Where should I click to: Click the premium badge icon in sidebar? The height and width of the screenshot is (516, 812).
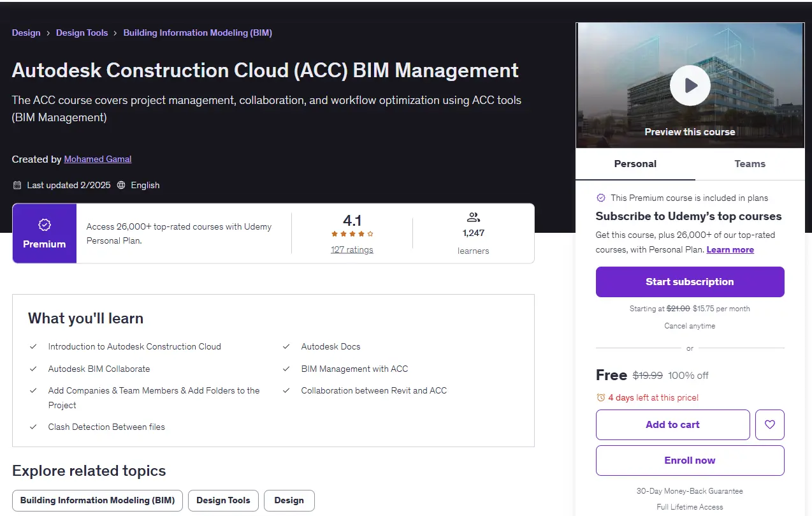[x=600, y=198]
